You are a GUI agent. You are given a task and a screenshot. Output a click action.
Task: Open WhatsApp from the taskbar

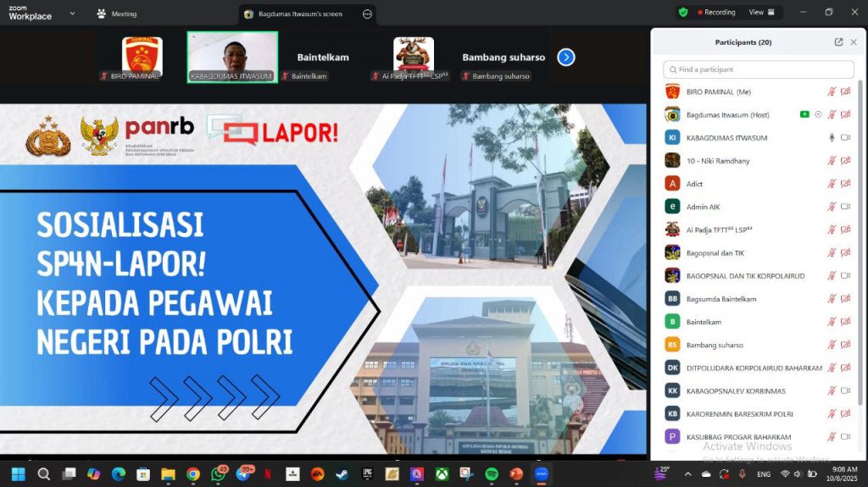coord(218,473)
